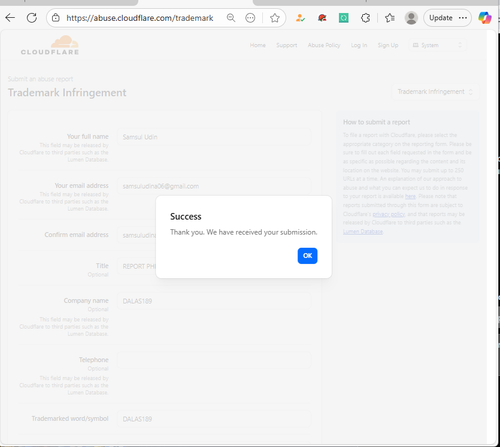This screenshot has height=447, width=500.
Task: Open the Abuse Policy menu item
Action: tap(324, 45)
